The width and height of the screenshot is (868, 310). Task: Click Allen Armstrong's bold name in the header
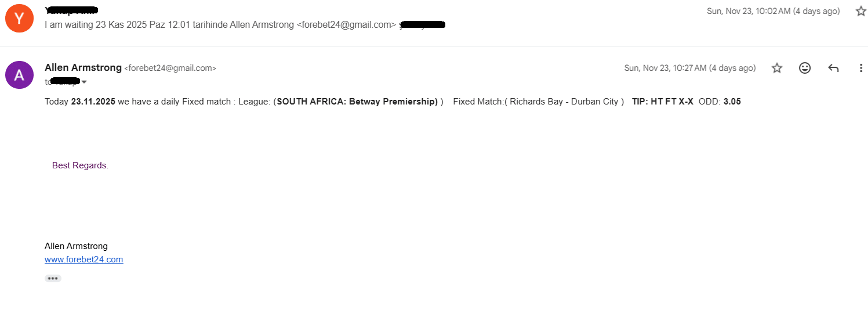click(x=83, y=68)
